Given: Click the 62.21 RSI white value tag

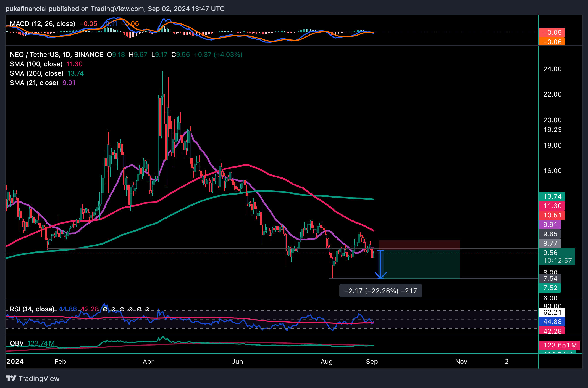Looking at the screenshot, I should (552, 312).
